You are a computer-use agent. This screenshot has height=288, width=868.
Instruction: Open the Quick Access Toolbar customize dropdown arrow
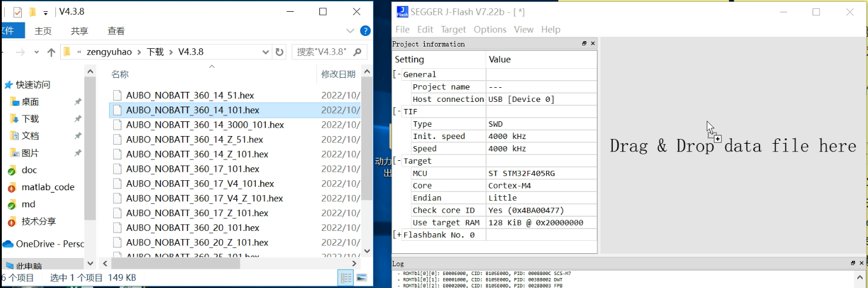coord(45,12)
